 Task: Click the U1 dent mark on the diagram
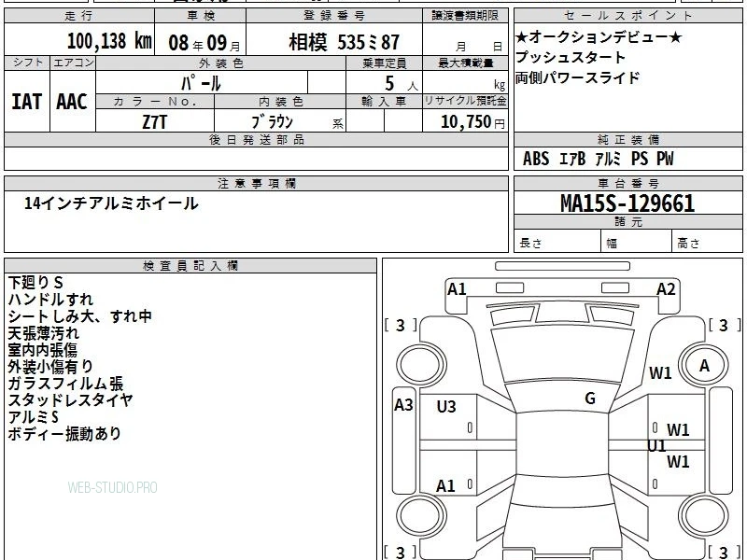point(656,446)
